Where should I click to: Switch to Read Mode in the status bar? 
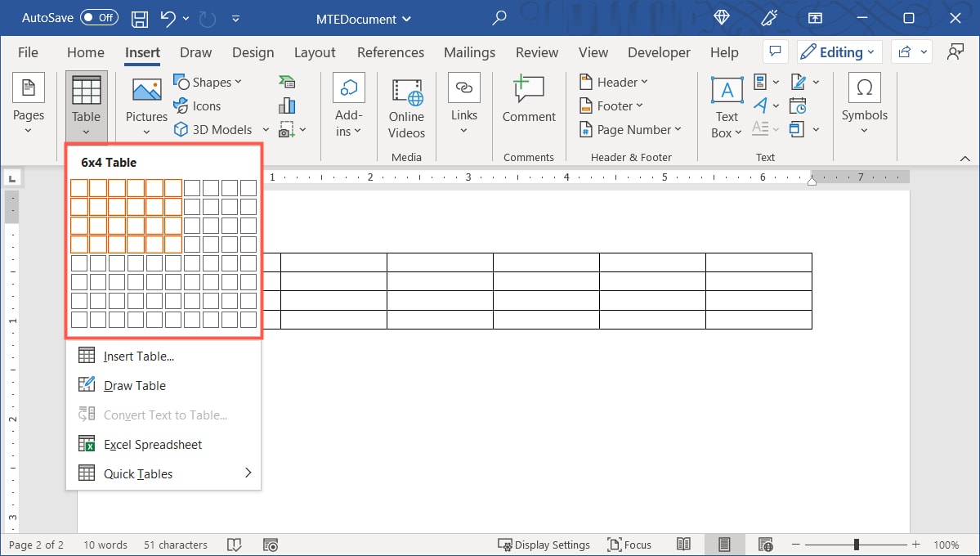pos(683,545)
